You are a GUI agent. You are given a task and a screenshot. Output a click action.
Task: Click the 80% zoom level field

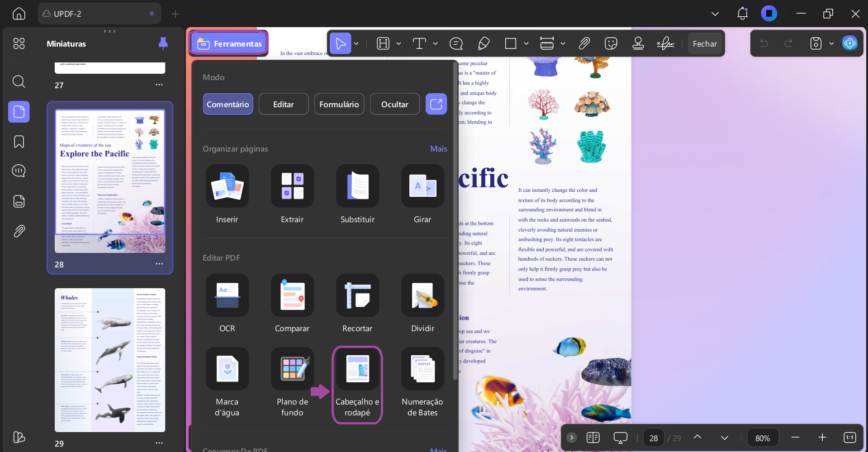point(763,438)
